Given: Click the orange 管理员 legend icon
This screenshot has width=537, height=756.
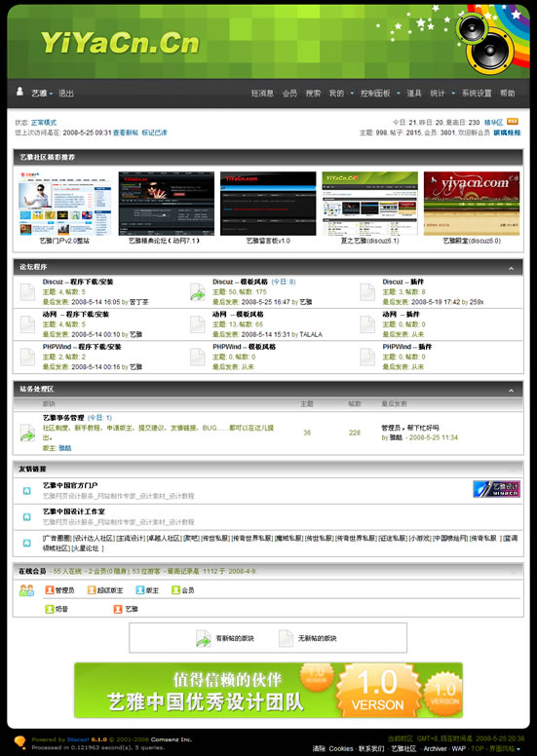Looking at the screenshot, I should [49, 590].
